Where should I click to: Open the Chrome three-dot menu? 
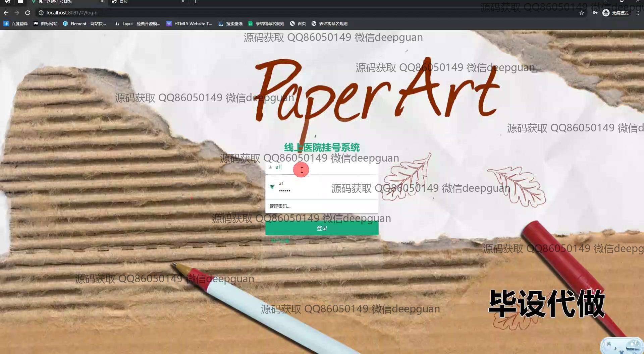pos(638,13)
